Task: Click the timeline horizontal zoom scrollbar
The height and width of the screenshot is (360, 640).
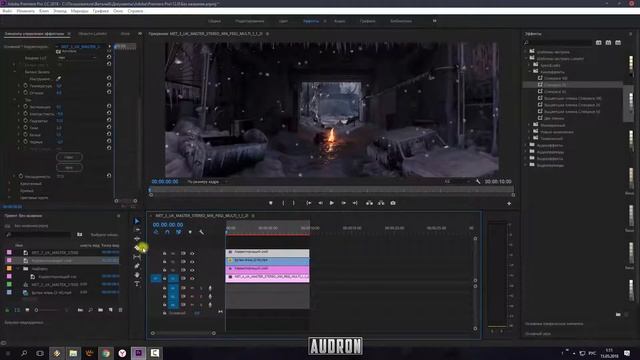Action: pyautogui.click(x=183, y=333)
